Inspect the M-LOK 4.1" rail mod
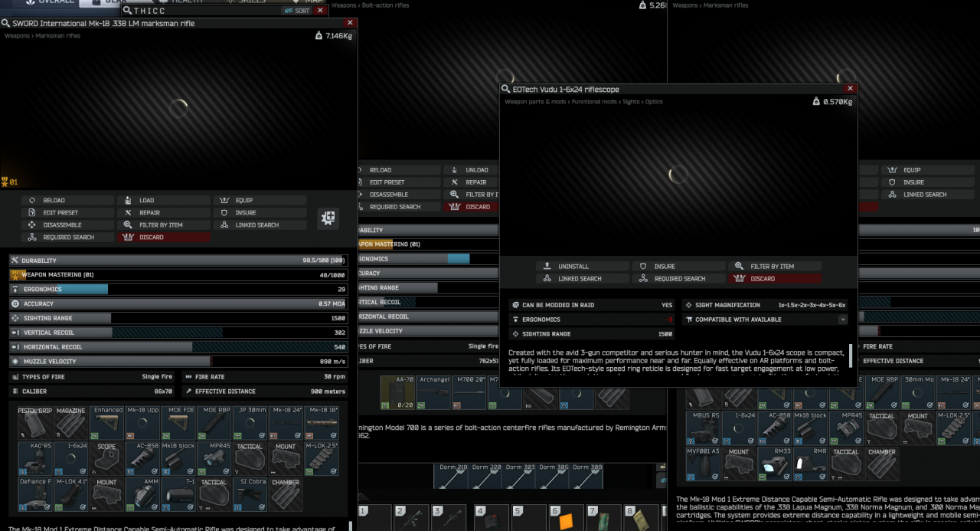Screen dimensions: 980x531 pos(70,494)
